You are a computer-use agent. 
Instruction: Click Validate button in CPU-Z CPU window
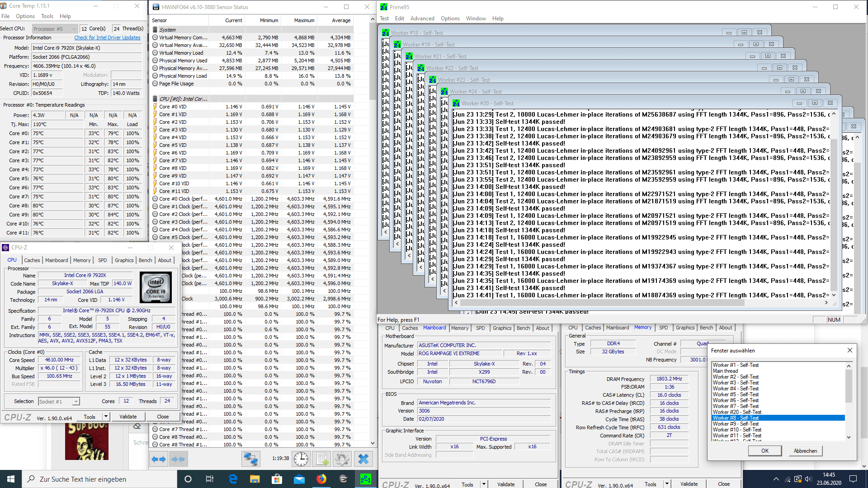(128, 417)
